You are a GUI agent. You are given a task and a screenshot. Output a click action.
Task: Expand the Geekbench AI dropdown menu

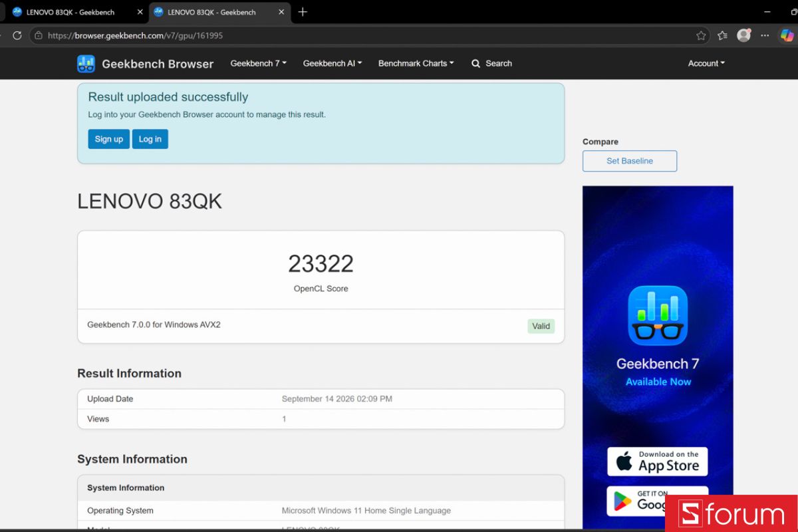(x=332, y=64)
